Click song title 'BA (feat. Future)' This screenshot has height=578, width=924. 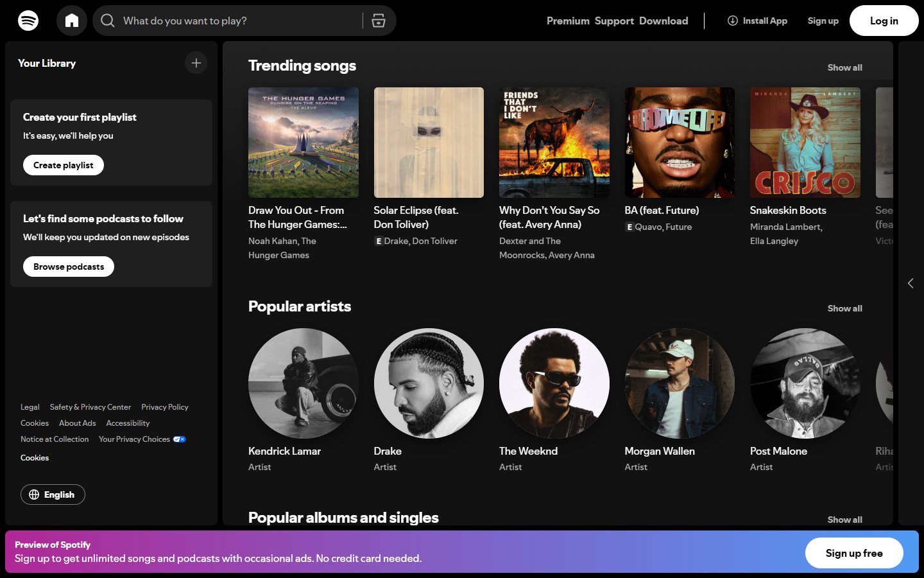662,210
